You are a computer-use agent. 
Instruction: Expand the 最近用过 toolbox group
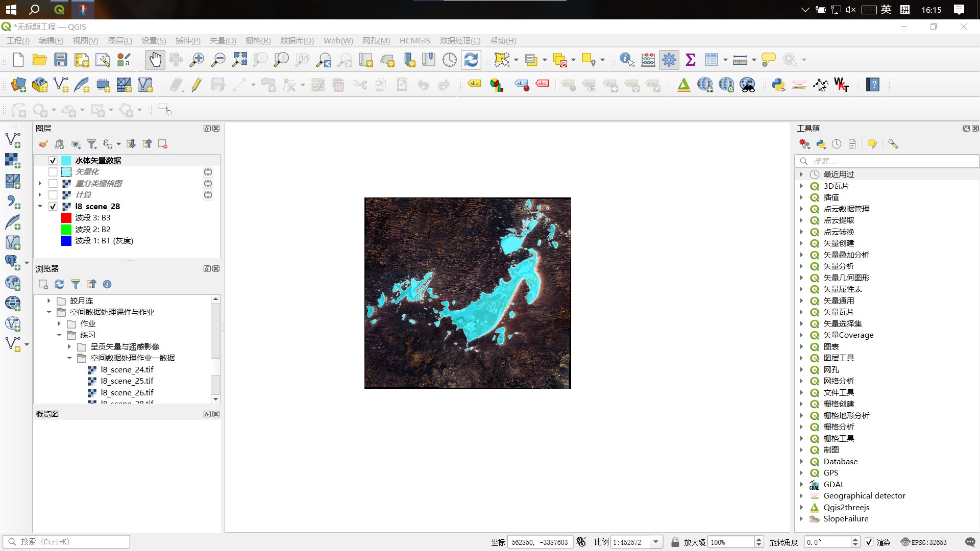coord(801,174)
